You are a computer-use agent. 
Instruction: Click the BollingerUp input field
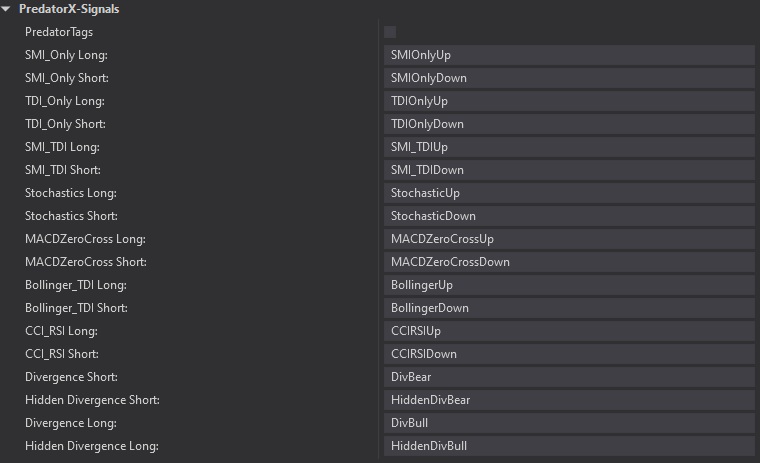[568, 285]
